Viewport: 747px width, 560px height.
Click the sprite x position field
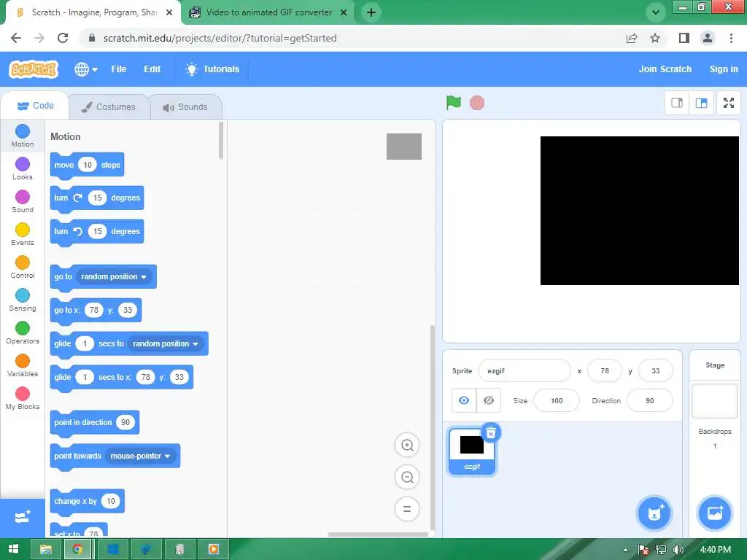tap(605, 370)
